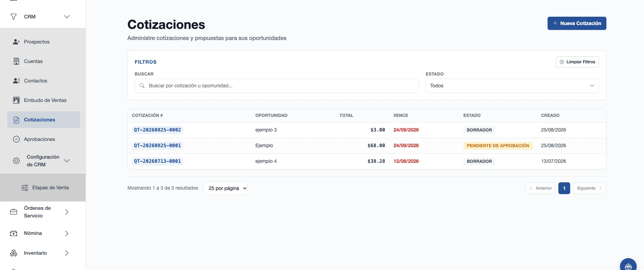
Task: Click the Cotizaciones document icon
Action: click(16, 120)
